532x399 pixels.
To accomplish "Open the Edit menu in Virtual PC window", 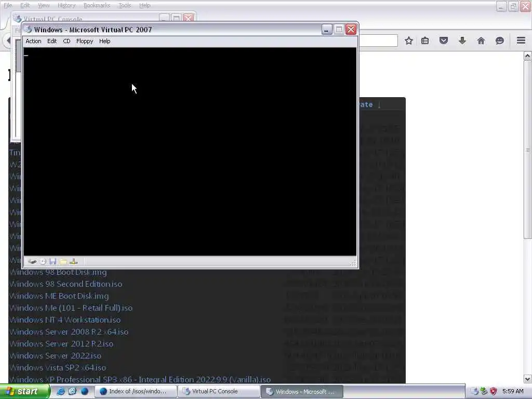I will (x=51, y=41).
